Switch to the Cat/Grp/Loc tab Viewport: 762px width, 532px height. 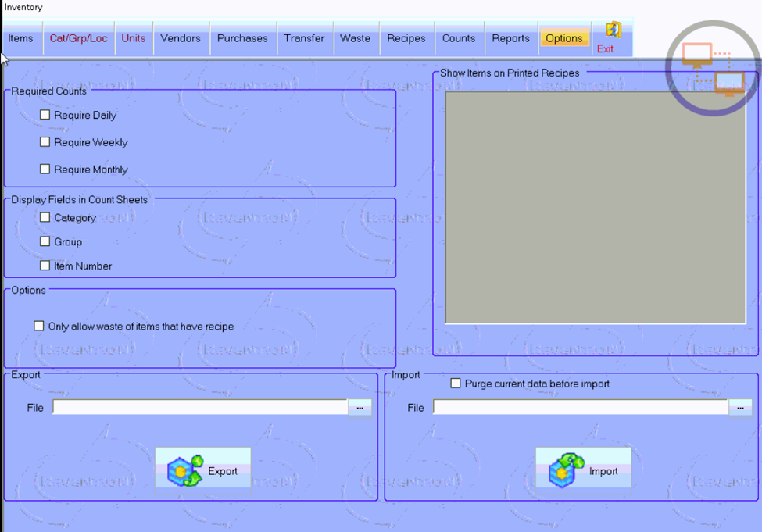tap(79, 38)
